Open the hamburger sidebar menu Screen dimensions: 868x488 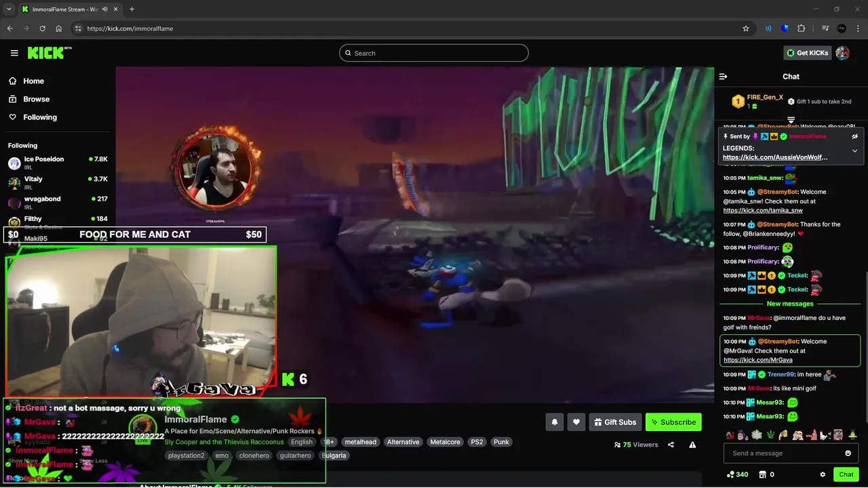[14, 53]
